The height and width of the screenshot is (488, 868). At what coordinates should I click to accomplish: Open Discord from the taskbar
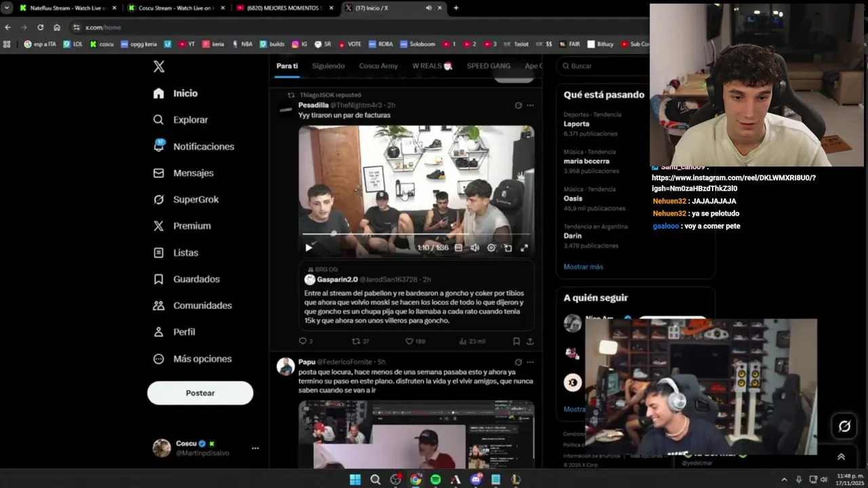(475, 479)
